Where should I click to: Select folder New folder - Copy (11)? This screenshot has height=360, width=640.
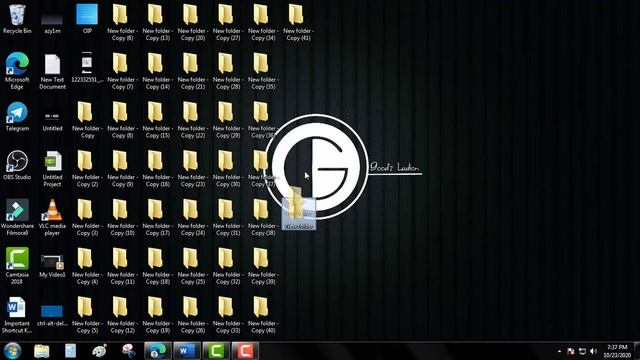(122, 266)
